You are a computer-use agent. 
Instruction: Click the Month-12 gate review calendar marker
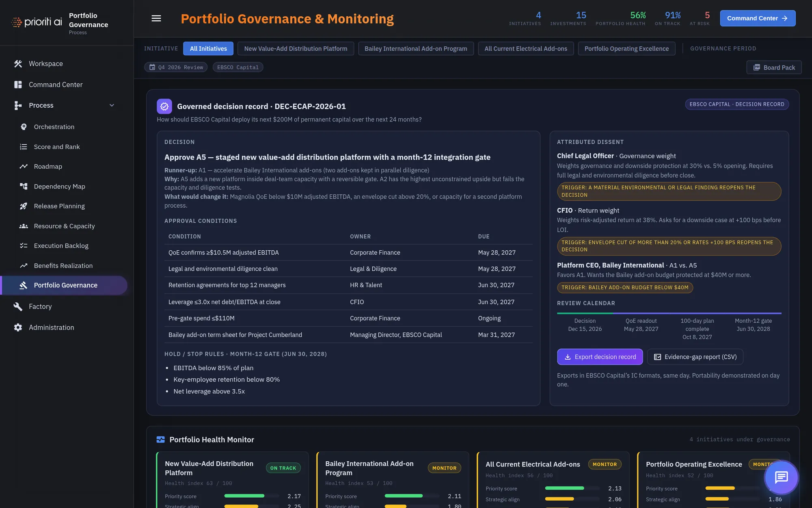coord(754,325)
